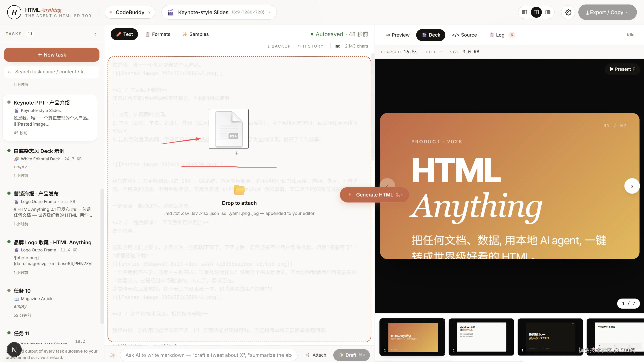Screen dimensions: 644x362
Task: Switch to preview-only layout icon
Action: (x=548, y=12)
